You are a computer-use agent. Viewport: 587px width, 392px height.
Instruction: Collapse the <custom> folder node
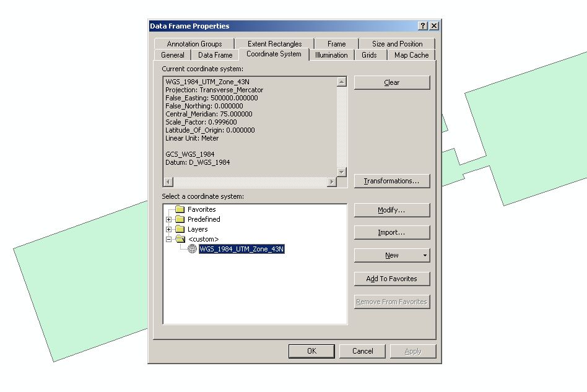tap(169, 239)
